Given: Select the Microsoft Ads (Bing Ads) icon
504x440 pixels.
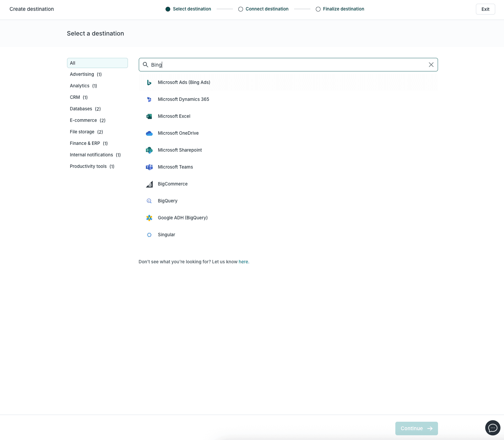Looking at the screenshot, I should point(149,82).
